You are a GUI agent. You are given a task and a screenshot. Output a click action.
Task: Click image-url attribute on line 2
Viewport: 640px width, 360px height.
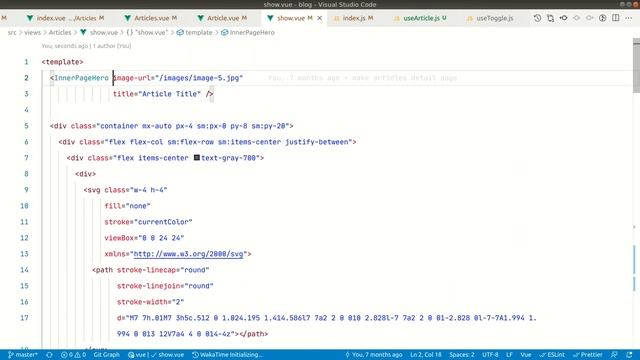[x=132, y=78]
